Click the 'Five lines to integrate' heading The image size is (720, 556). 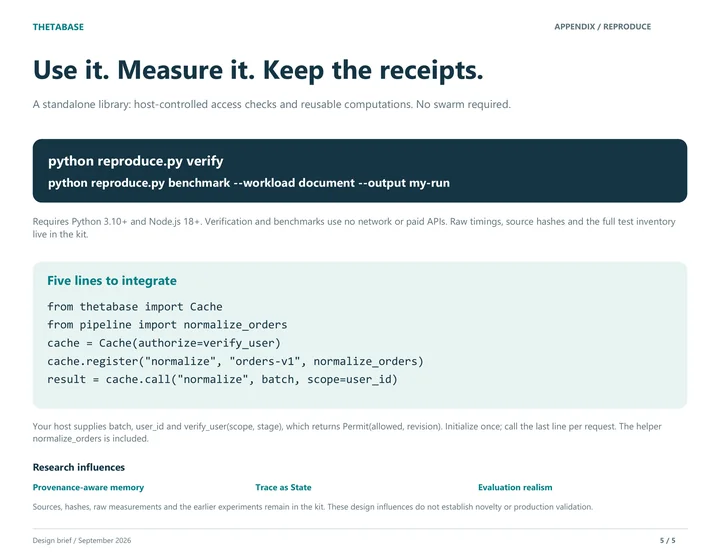pyautogui.click(x=112, y=281)
